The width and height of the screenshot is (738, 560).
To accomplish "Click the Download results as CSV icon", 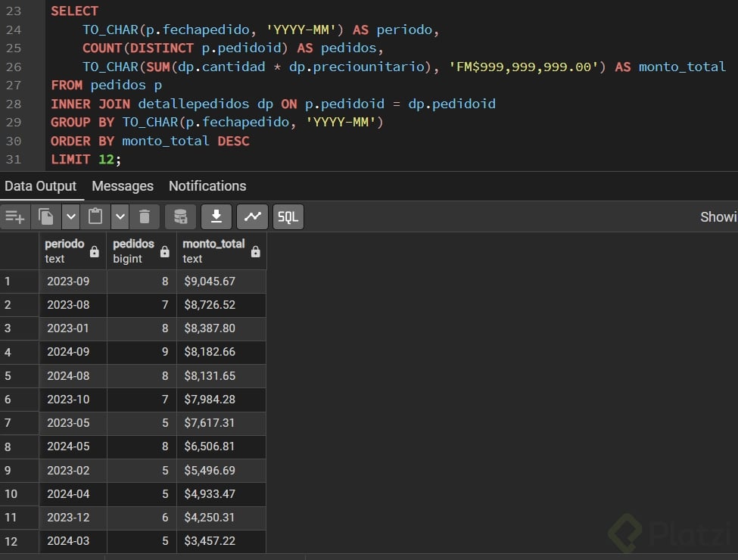I will tap(216, 216).
